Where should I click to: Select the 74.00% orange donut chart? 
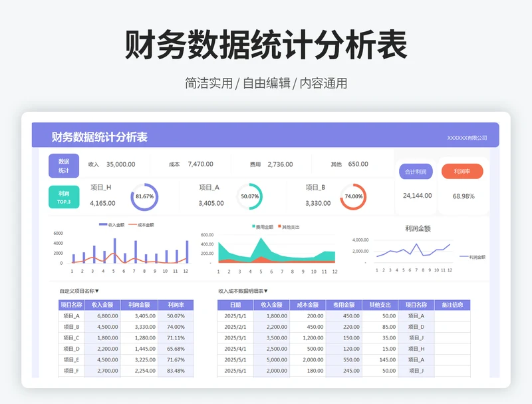[353, 197]
